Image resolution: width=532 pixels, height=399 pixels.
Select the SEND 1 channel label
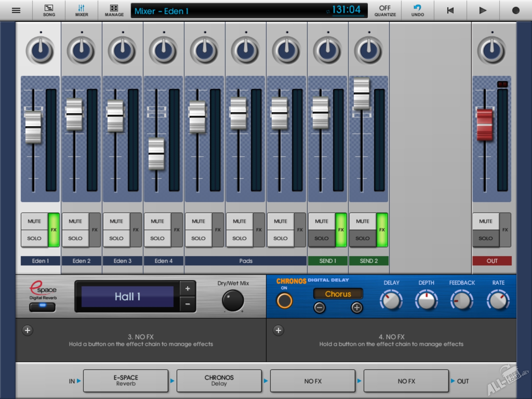[x=328, y=261]
